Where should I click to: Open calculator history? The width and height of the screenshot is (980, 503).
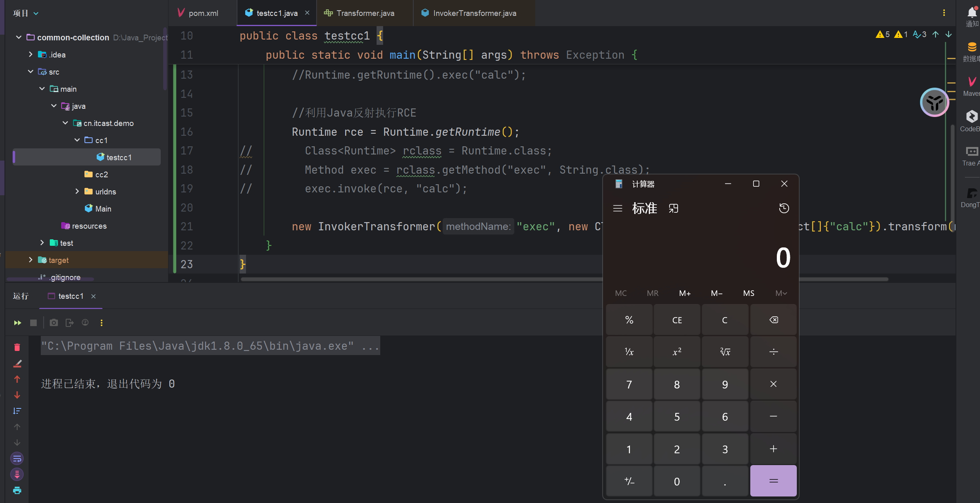tap(784, 208)
